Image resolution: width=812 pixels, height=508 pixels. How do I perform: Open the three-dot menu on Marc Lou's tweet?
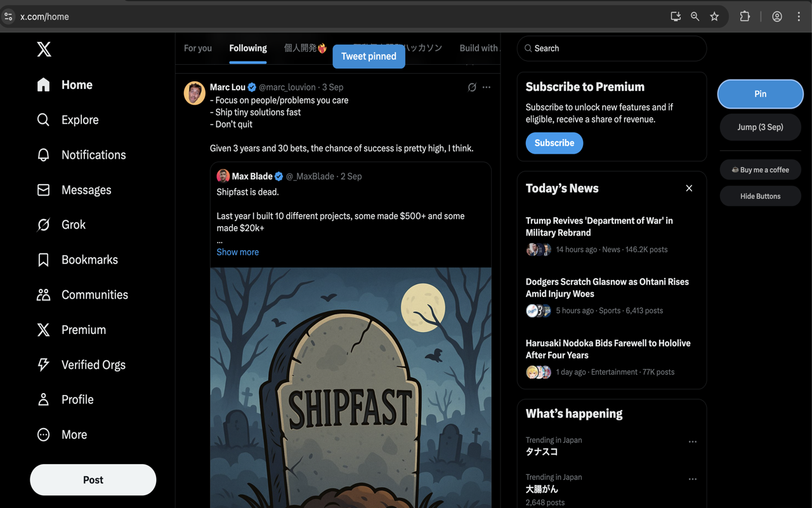487,87
